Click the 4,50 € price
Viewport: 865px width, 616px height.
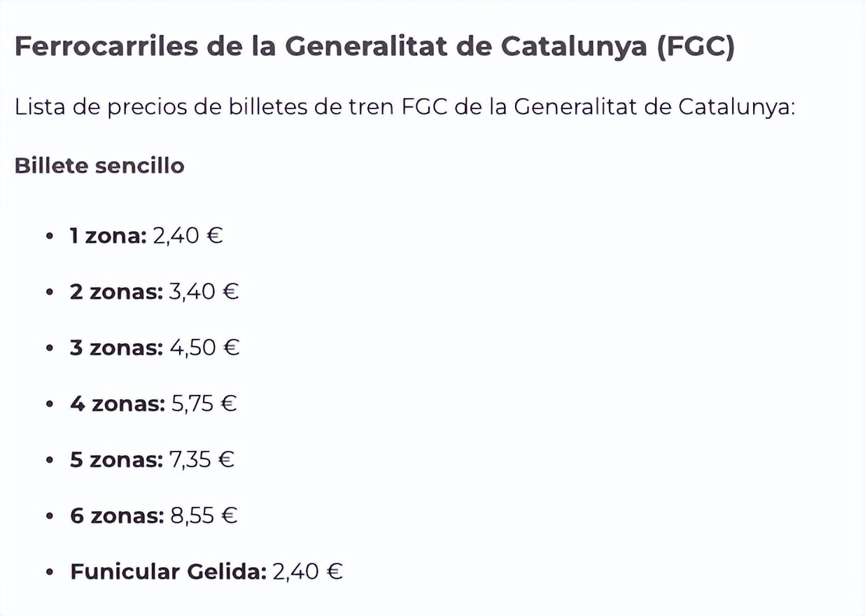[x=204, y=348]
